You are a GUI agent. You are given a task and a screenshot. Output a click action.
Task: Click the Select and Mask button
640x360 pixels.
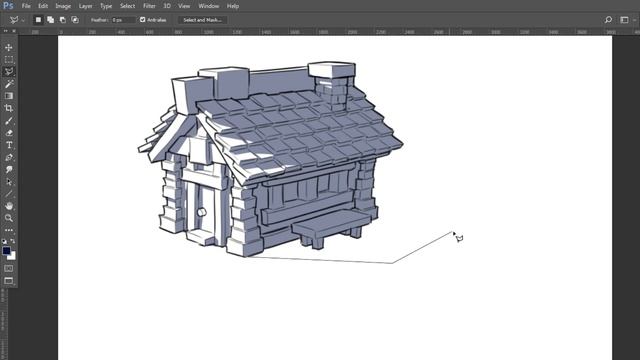[x=202, y=20]
